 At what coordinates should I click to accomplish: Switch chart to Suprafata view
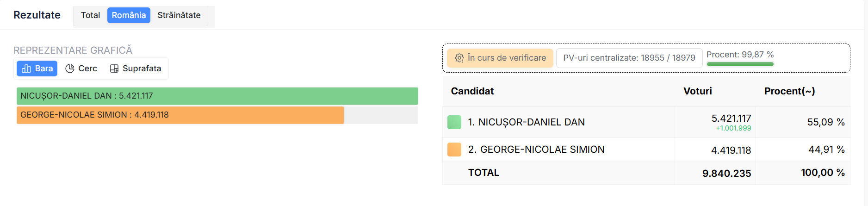[136, 69]
